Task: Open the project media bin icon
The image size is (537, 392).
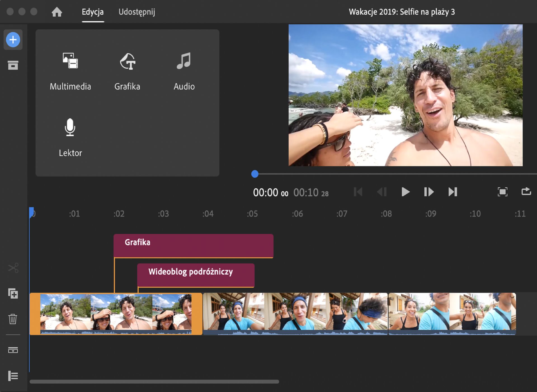Action: click(x=13, y=65)
